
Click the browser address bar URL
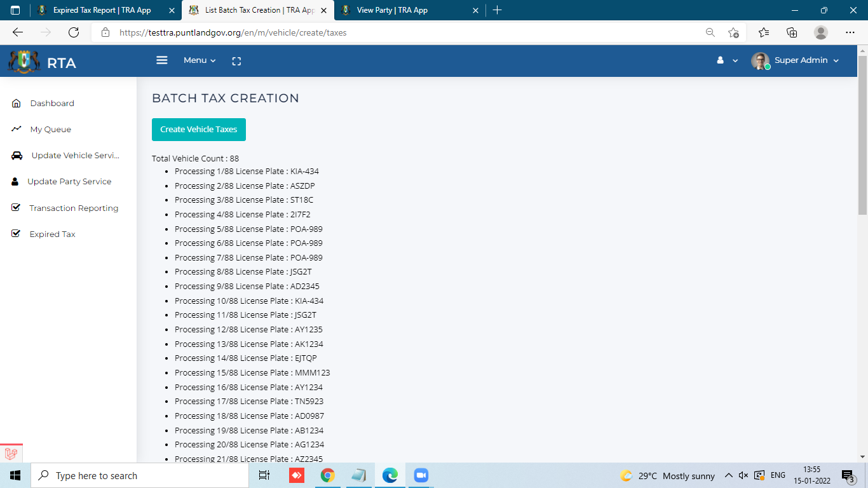233,32
